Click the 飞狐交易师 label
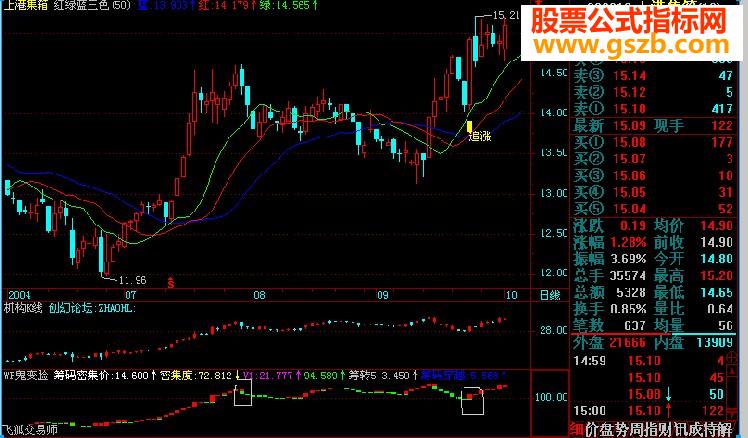748x438 pixels. 31,430
